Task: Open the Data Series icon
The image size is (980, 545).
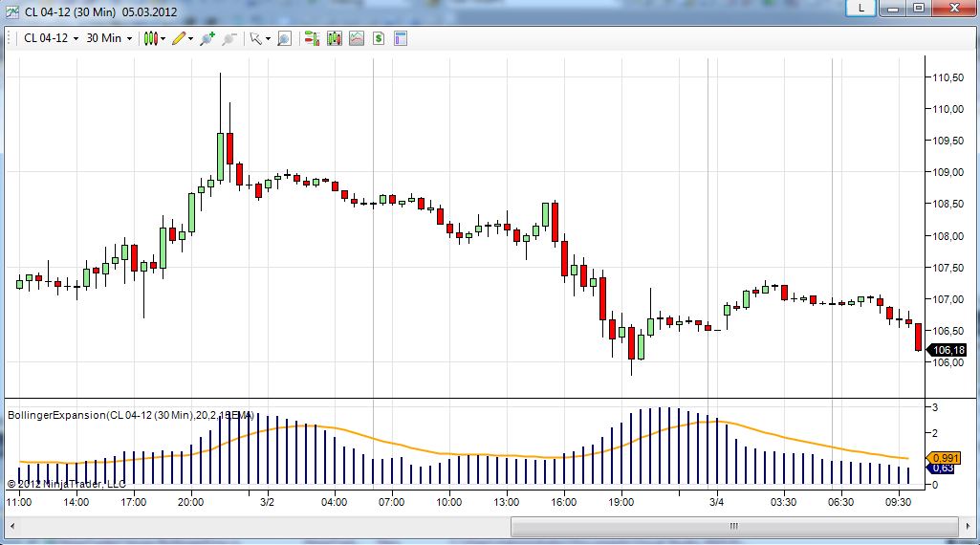Action: pyautogui.click(x=335, y=38)
